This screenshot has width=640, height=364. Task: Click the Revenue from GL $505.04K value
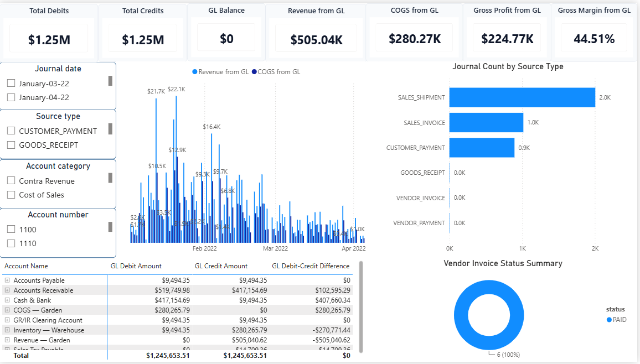coord(316,40)
